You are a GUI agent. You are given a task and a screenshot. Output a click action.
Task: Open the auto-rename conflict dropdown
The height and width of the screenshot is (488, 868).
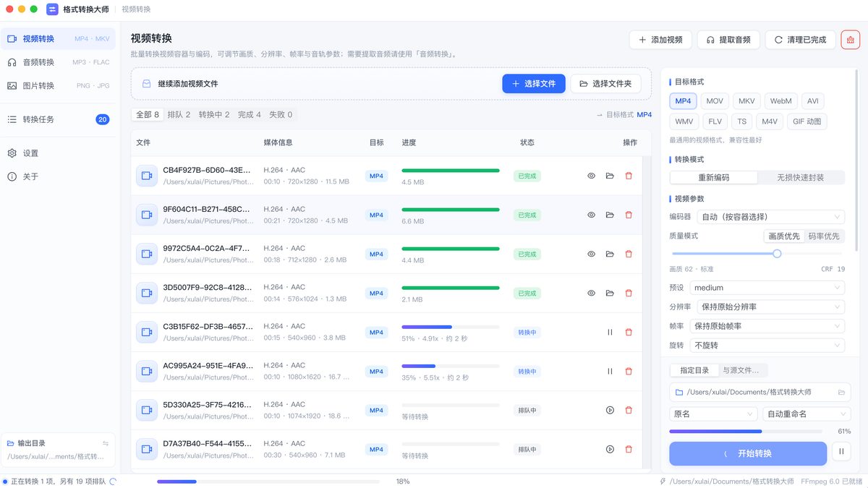(807, 414)
